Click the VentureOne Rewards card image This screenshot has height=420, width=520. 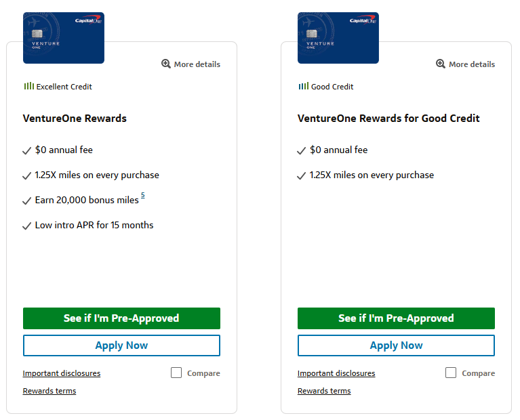[x=64, y=37]
